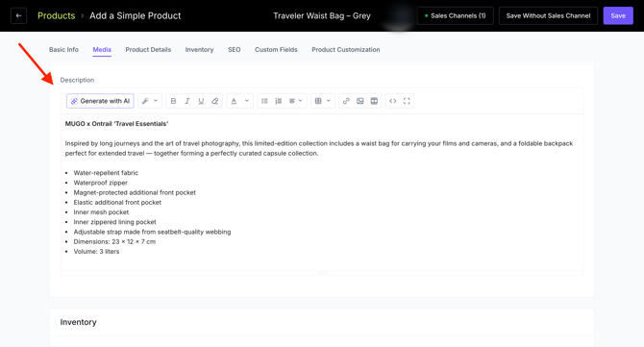Insert a hyperlink in description
644x347 pixels.
tap(346, 101)
